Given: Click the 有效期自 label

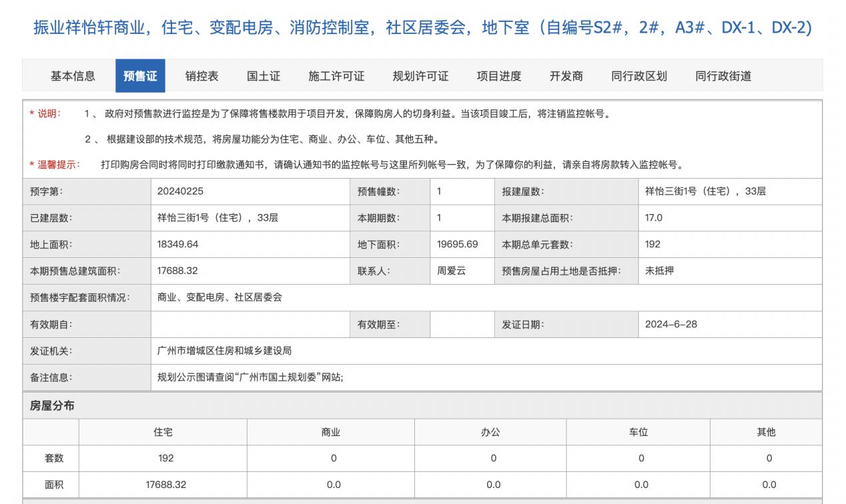Looking at the screenshot, I should click(51, 325).
